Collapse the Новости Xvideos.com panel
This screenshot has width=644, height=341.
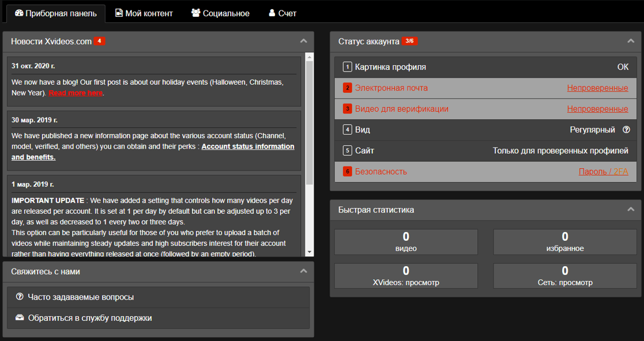click(303, 41)
